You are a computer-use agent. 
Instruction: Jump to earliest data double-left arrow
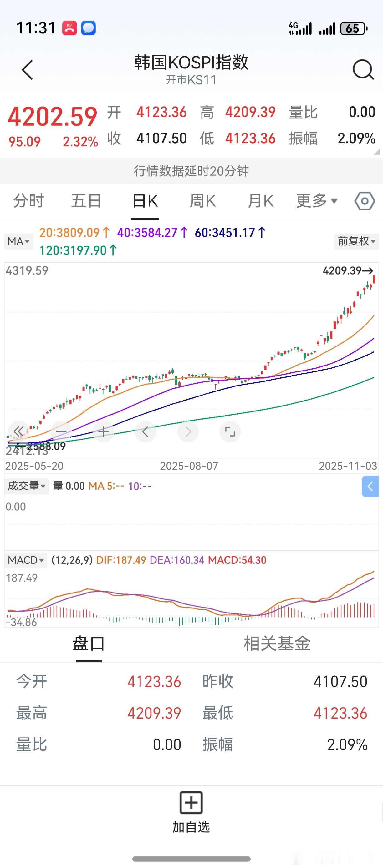pyautogui.click(x=18, y=431)
